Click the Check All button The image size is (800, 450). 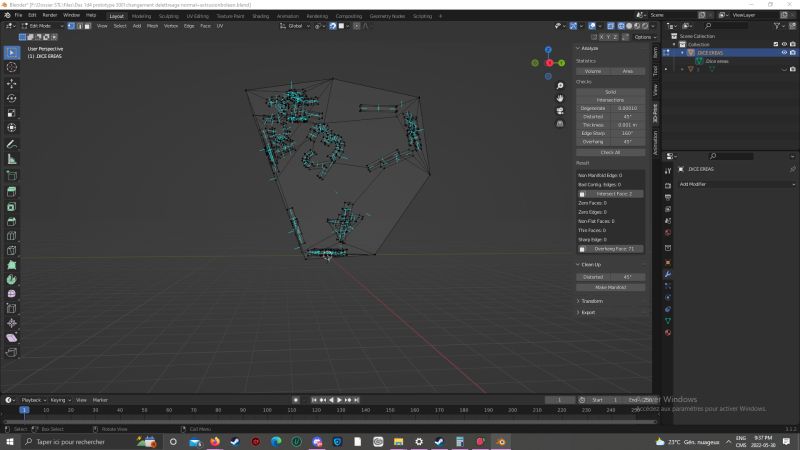click(x=611, y=153)
